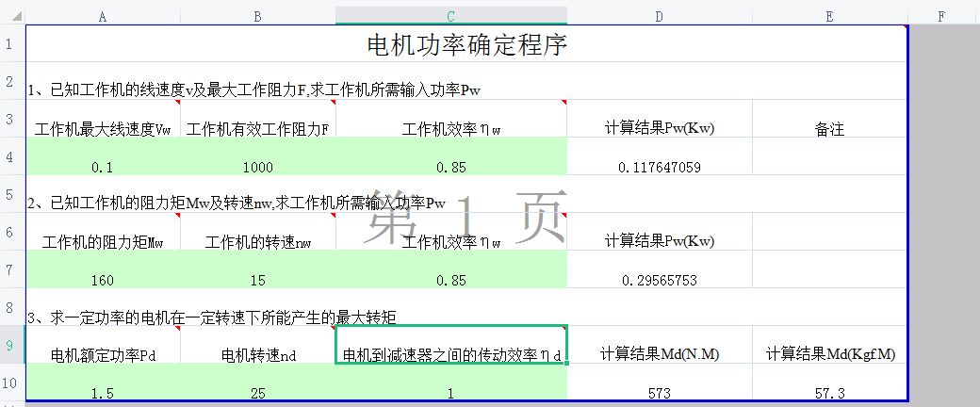The height and width of the screenshot is (407, 980).
Task: Select row 10 header
Action: 12,382
